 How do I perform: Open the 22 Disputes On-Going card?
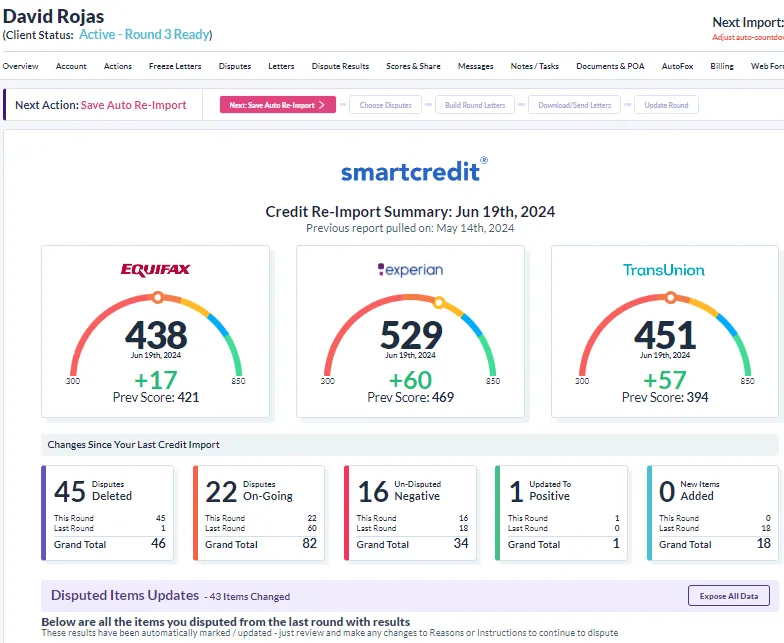click(259, 512)
